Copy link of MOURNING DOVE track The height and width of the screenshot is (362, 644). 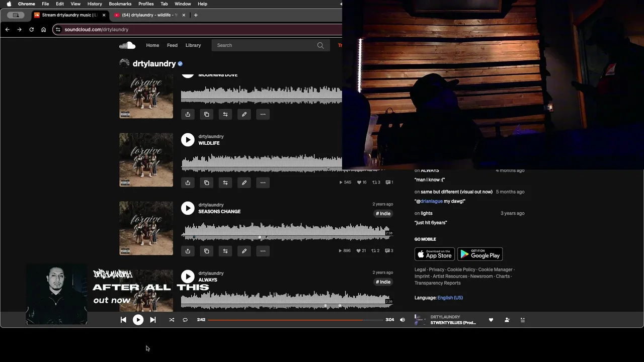point(206,114)
